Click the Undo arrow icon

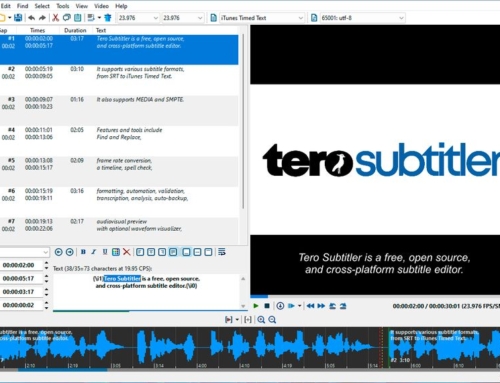tap(32, 18)
